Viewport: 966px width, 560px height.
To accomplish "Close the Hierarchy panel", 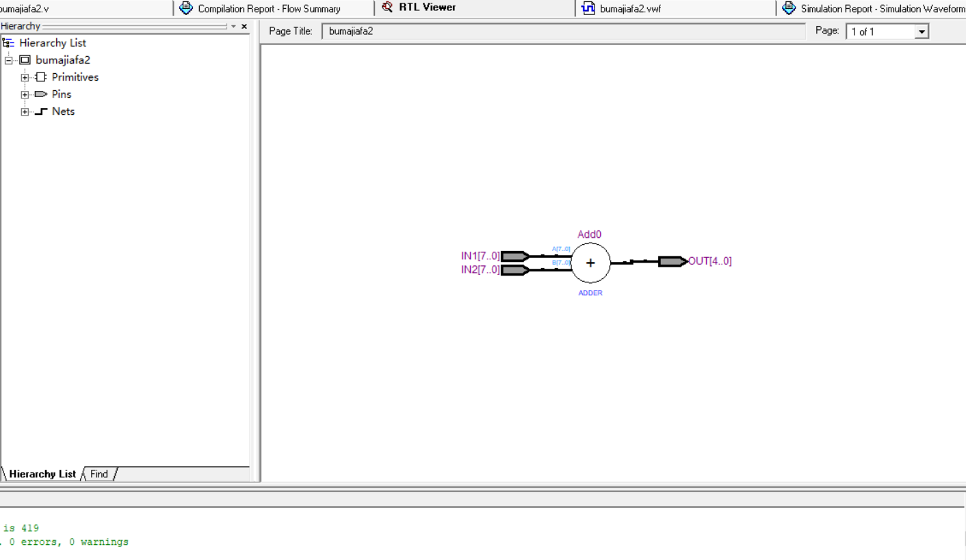I will pyautogui.click(x=244, y=27).
